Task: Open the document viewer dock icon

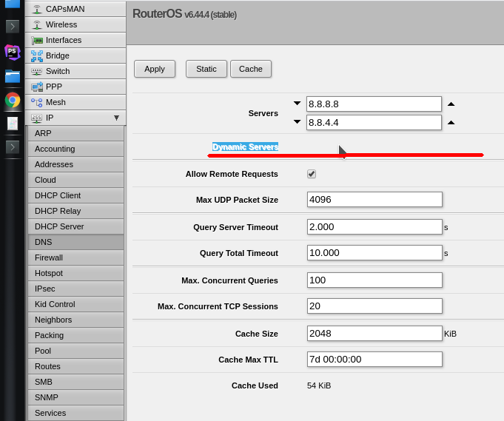Action: coord(13,124)
